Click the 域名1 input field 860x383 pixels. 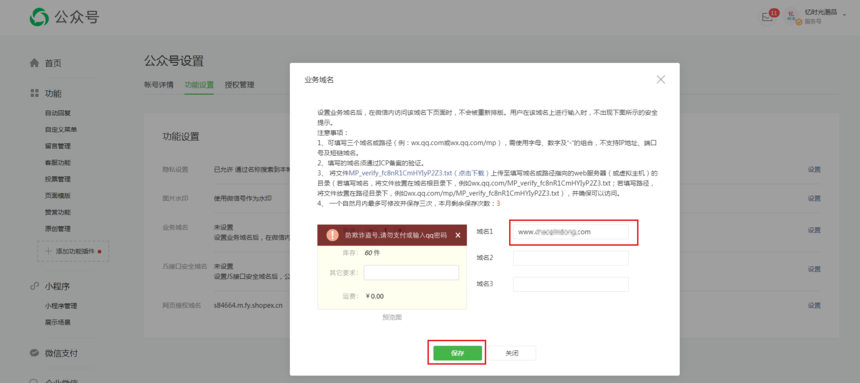click(x=570, y=232)
